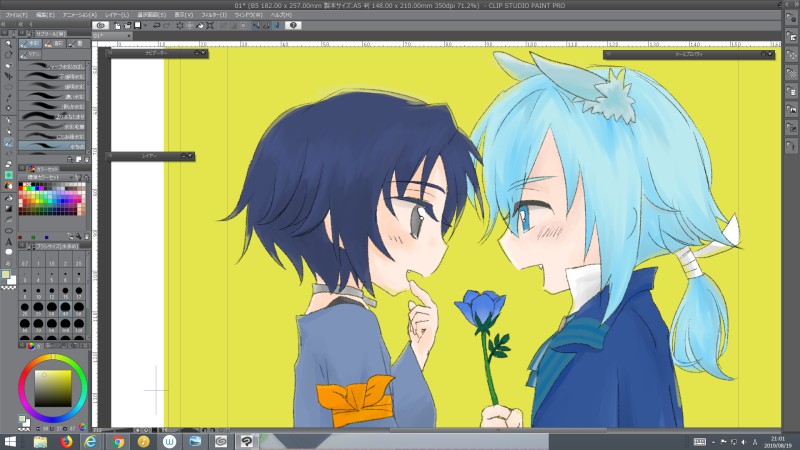
Task: Open Firefox from Windows taskbar
Action: tap(66, 441)
